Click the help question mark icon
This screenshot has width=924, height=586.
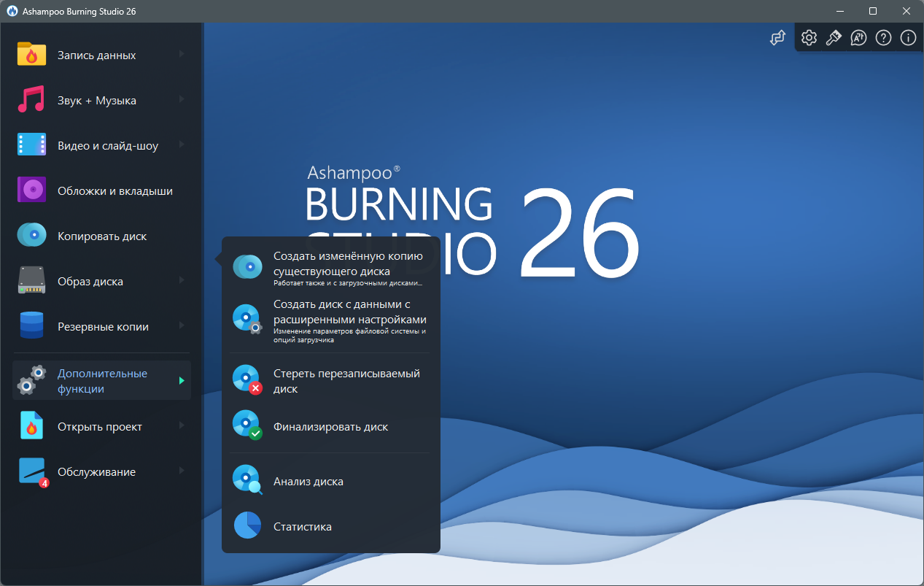[883, 38]
